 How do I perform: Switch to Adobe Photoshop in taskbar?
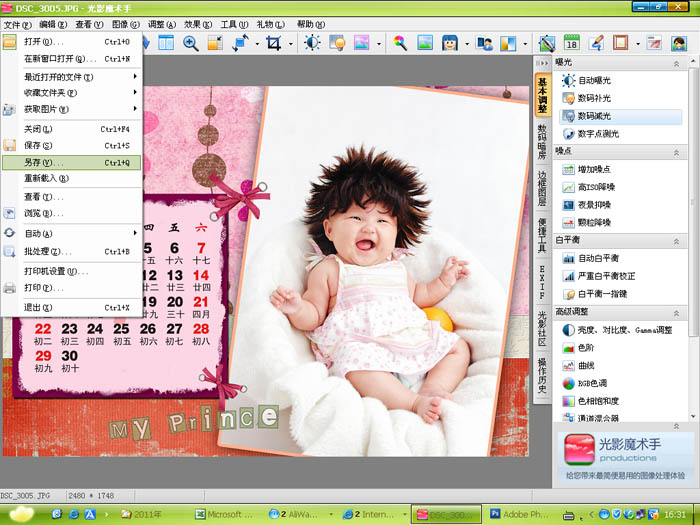coord(519,514)
